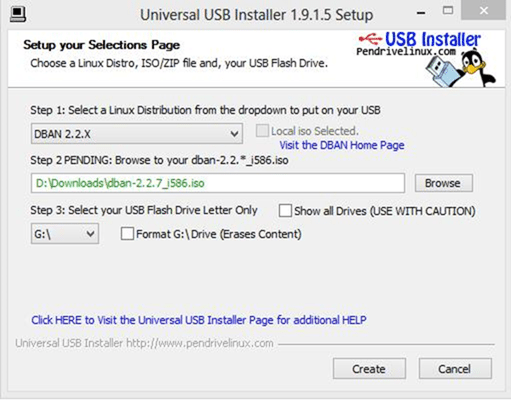
Task: Minimize the Universal USB Installer window
Action: click(421, 13)
